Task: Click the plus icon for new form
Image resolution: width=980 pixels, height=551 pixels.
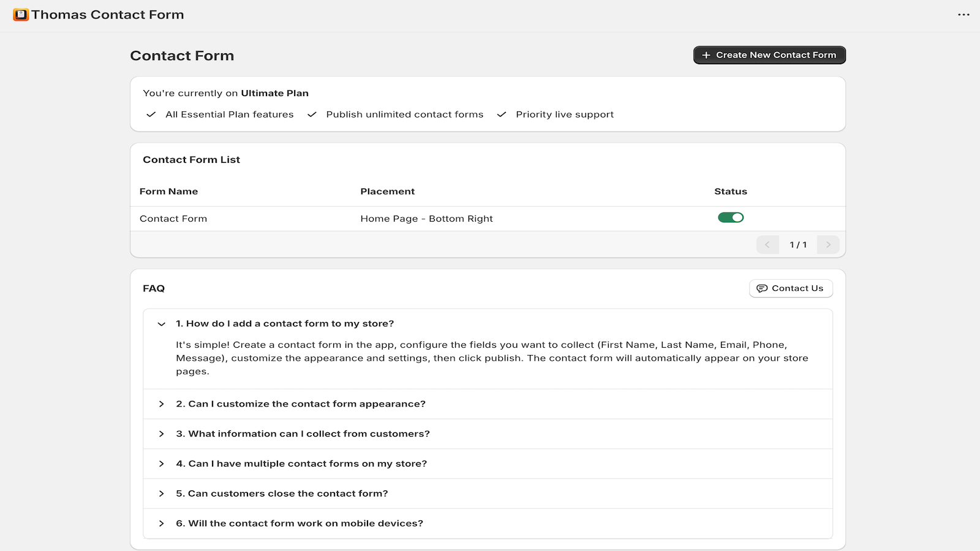Action: pyautogui.click(x=706, y=55)
